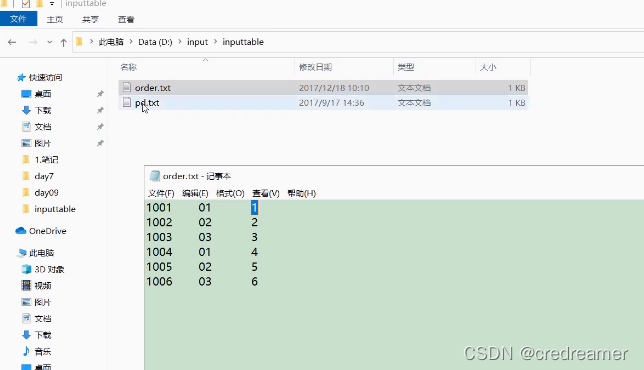
Task: Click 1006 in Notepad text
Action: [159, 282]
